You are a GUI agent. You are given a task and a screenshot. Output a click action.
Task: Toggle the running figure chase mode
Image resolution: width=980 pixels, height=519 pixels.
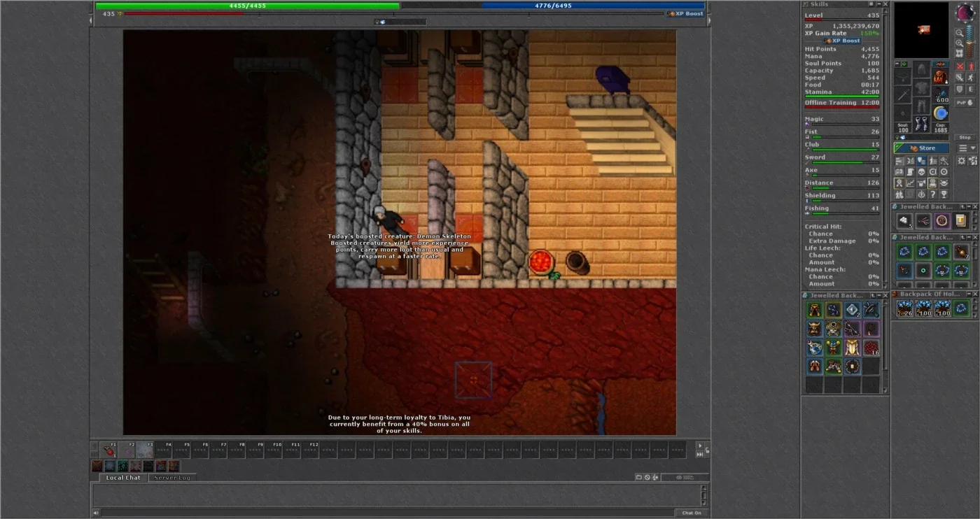(971, 78)
